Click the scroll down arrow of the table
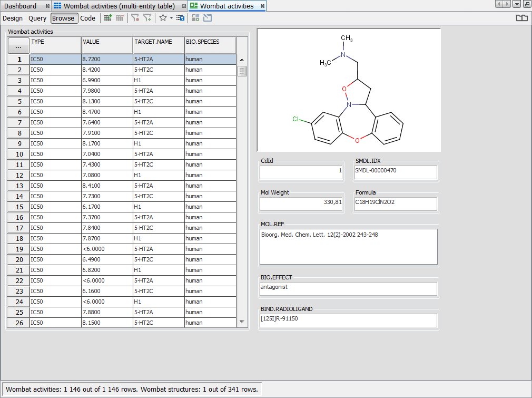Screen dimensions: 532x398 coord(242,322)
